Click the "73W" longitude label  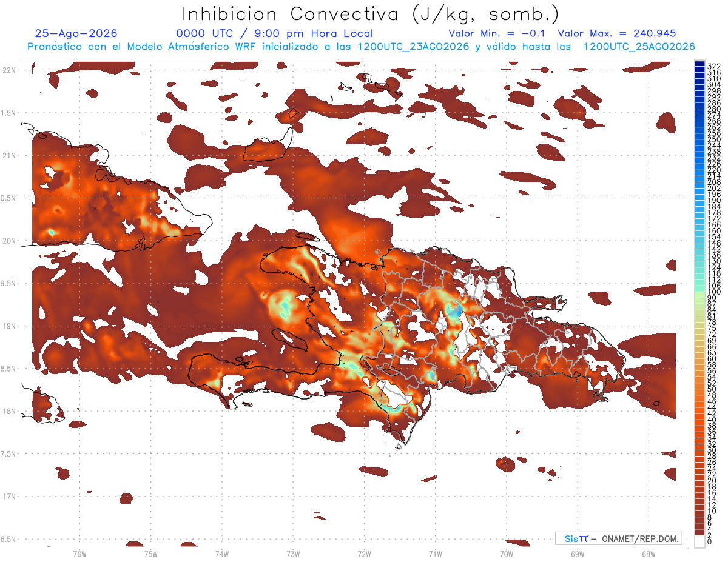click(293, 554)
